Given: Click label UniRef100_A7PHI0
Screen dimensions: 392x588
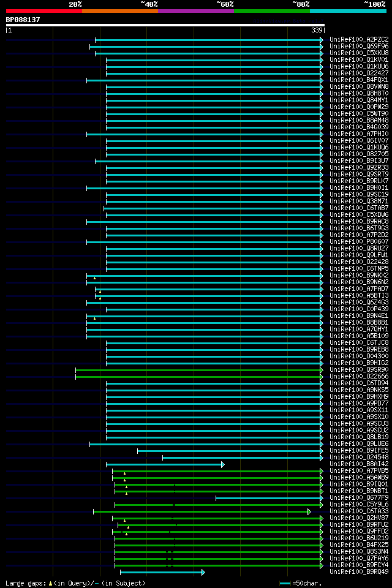Looking at the screenshot, I should pyautogui.click(x=359, y=134).
